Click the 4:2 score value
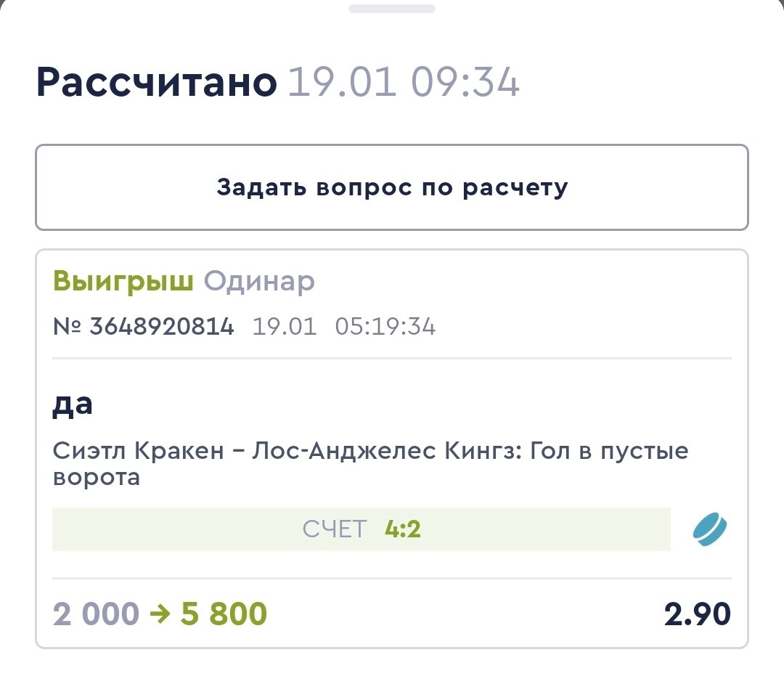 (x=403, y=529)
